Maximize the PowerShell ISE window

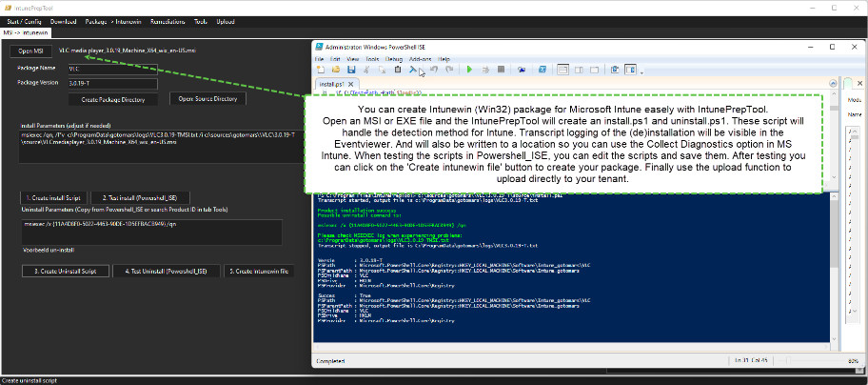click(832, 47)
